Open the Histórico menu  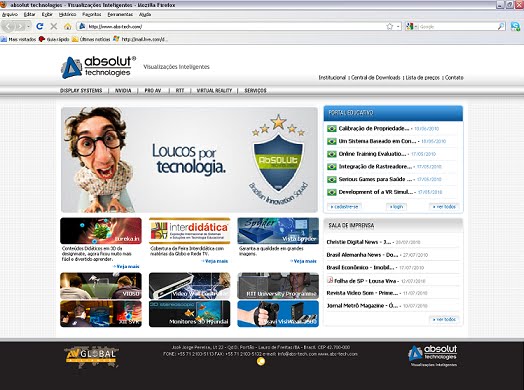tap(68, 14)
